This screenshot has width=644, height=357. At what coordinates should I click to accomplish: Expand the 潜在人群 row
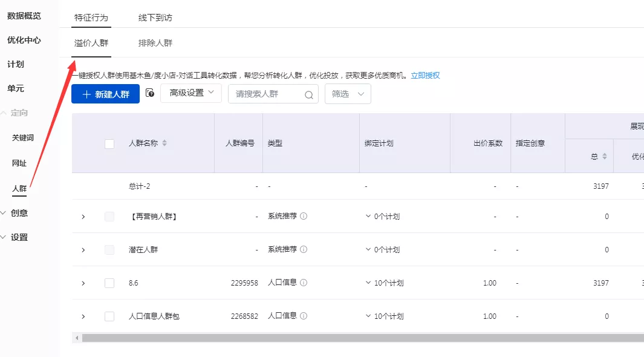[83, 250]
